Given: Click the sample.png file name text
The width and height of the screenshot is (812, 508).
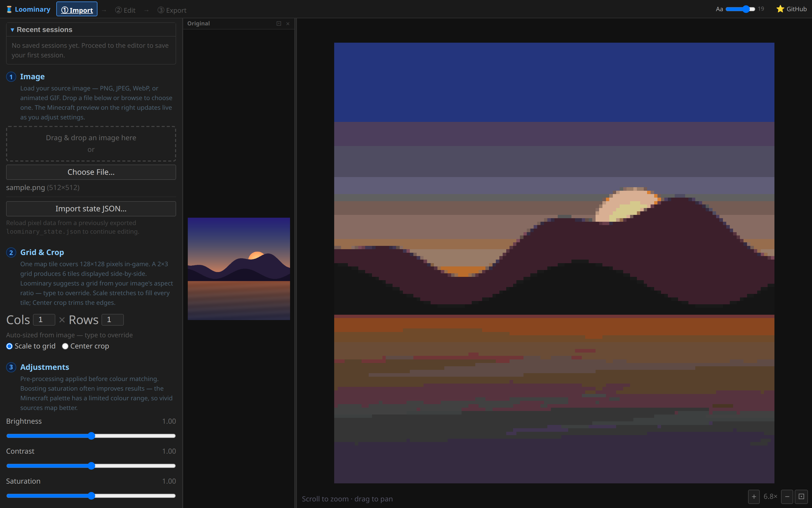Looking at the screenshot, I should [25, 187].
